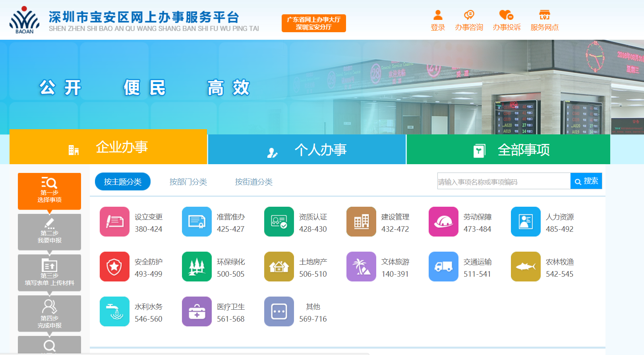
Task: Open the 农林牧渔 fish icon
Action: [526, 266]
